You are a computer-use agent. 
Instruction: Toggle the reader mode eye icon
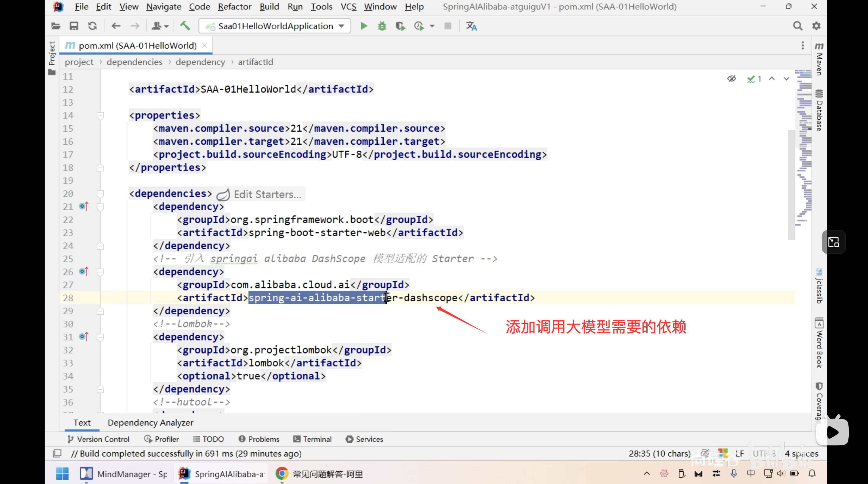click(731, 79)
